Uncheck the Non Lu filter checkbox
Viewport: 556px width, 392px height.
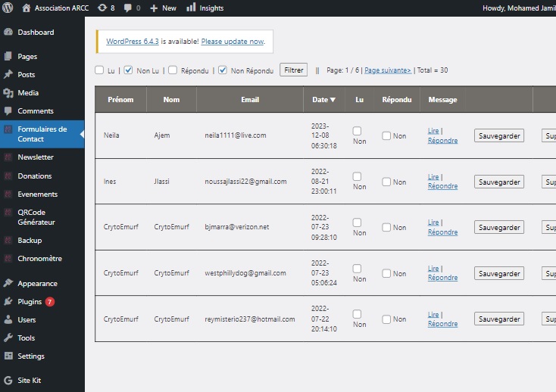[x=128, y=70]
